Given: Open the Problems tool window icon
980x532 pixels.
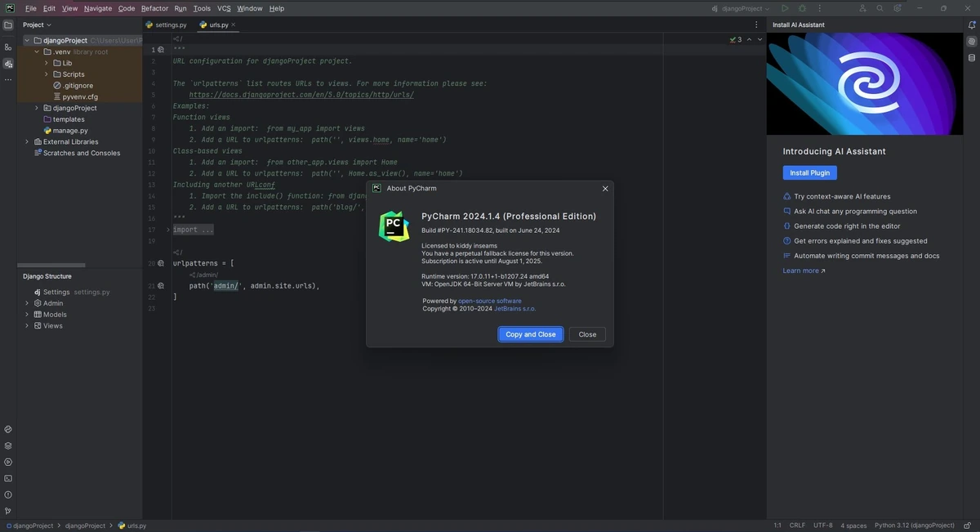Looking at the screenshot, I should [8, 494].
